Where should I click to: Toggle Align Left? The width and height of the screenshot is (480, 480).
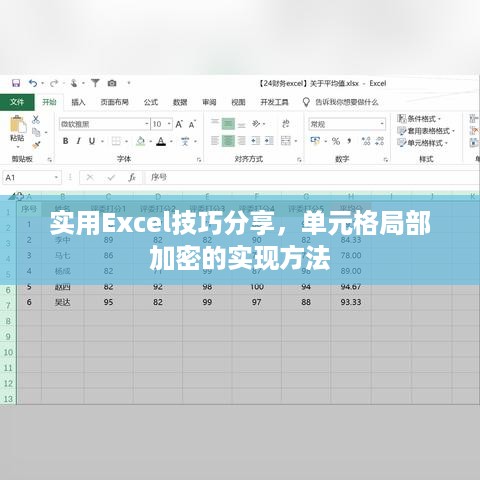point(215,141)
